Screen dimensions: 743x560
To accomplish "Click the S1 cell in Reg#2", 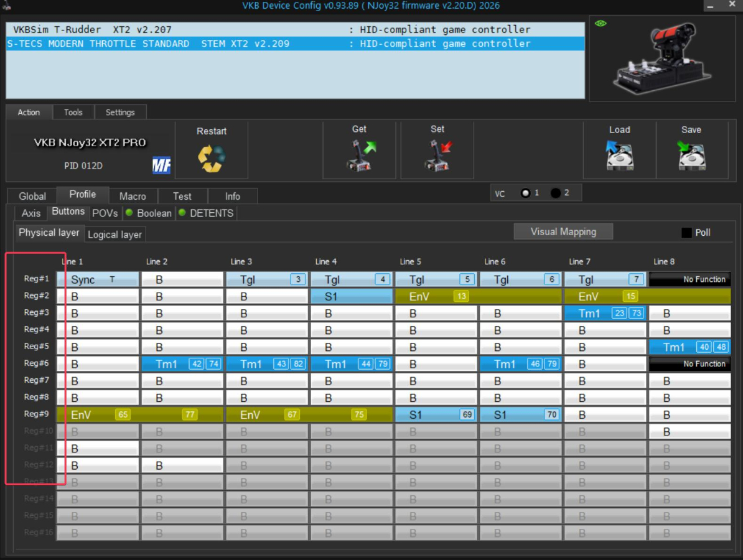I will click(x=352, y=297).
